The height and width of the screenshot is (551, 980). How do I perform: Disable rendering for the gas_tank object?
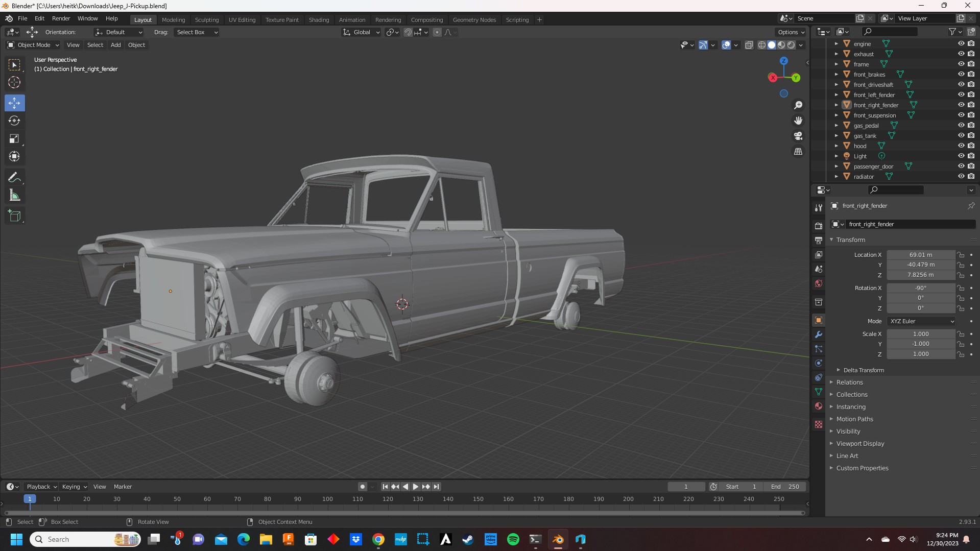point(971,136)
